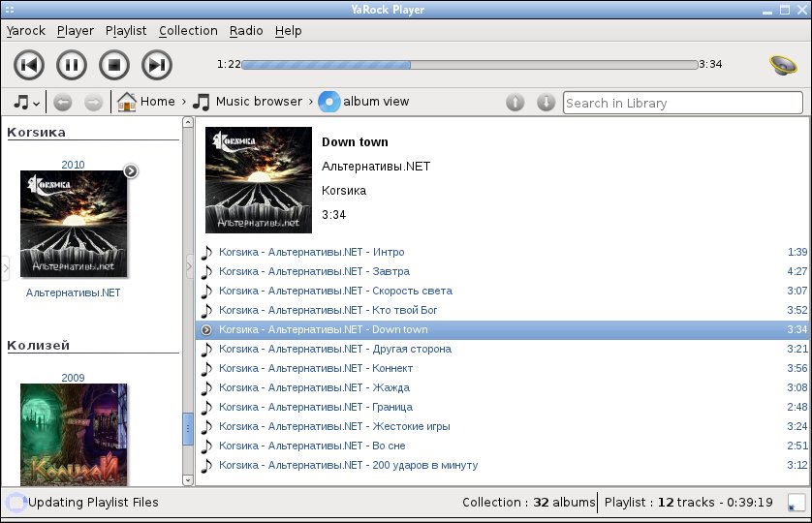Click the Альтернативы.NET album title link

pyautogui.click(x=73, y=292)
